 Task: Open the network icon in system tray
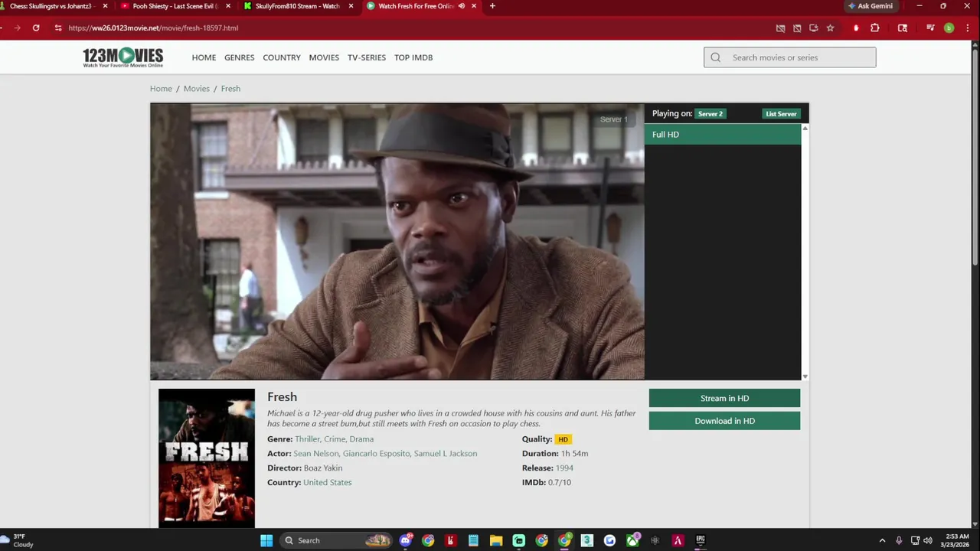click(915, 540)
